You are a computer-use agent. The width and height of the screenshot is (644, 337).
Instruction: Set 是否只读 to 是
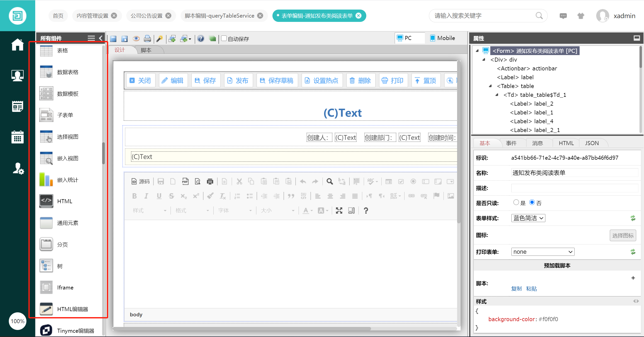click(516, 202)
